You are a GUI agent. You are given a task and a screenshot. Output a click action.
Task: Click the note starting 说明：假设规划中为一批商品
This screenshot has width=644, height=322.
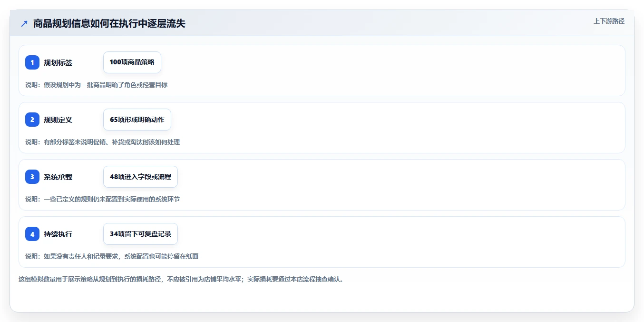click(96, 85)
